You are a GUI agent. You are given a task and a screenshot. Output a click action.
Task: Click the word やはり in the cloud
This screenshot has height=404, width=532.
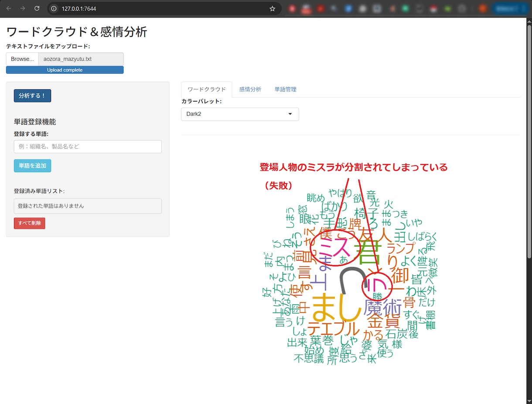(x=341, y=193)
